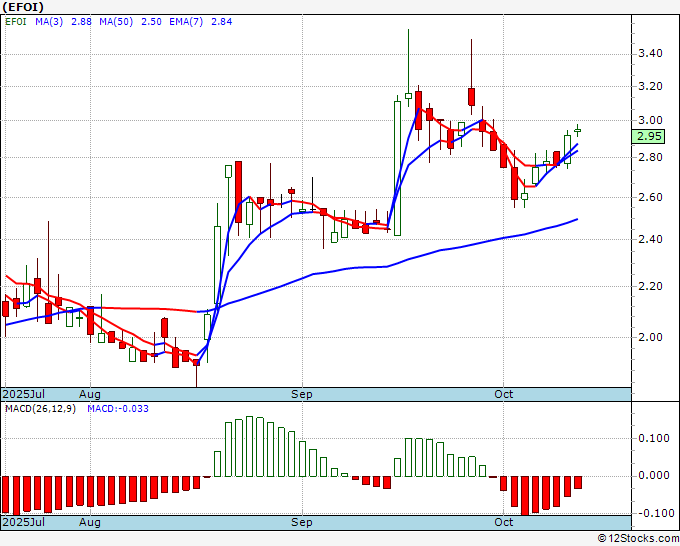680x546 pixels.
Task: Click the 2.20 price axis label
Action: pos(651,286)
